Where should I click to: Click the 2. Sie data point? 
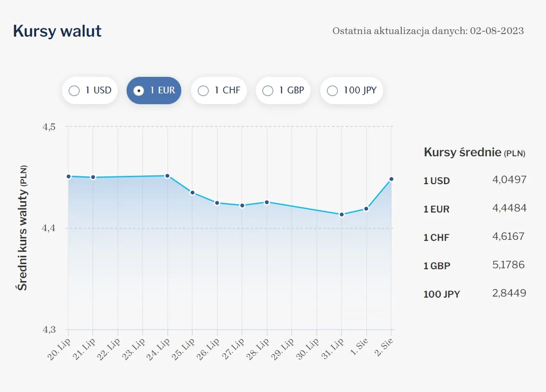click(x=391, y=179)
